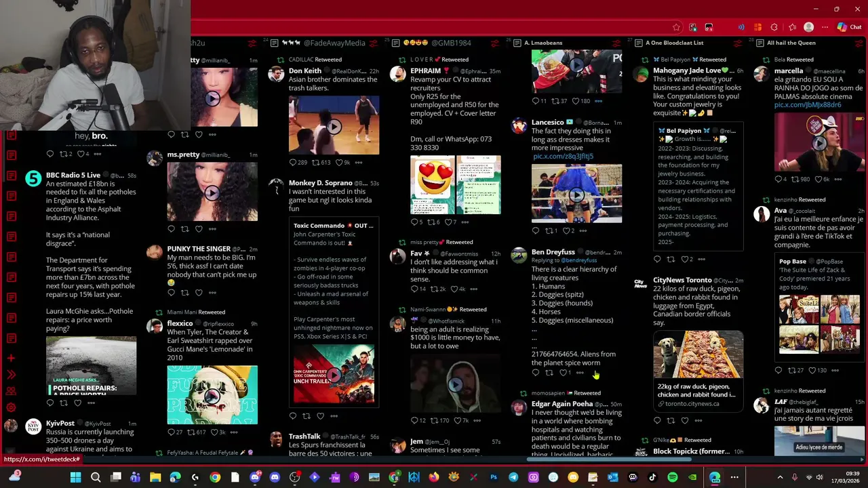Open Telegram from the taskbar

pyautogui.click(x=513, y=477)
